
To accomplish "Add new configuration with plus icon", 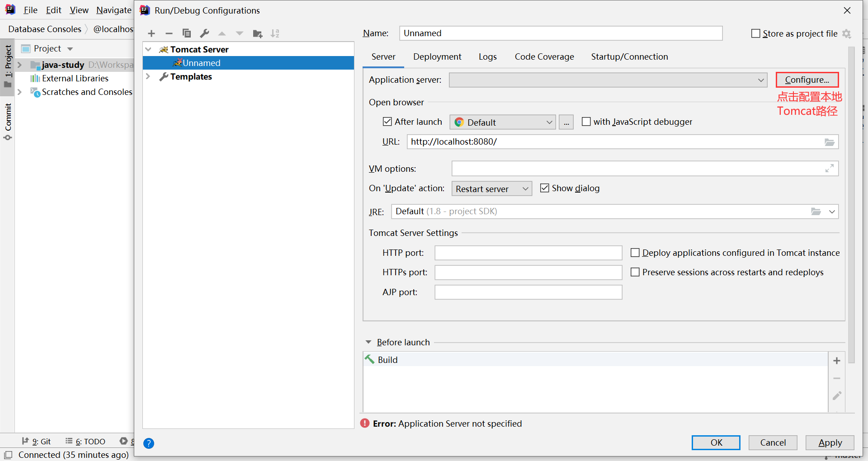I will tap(151, 33).
